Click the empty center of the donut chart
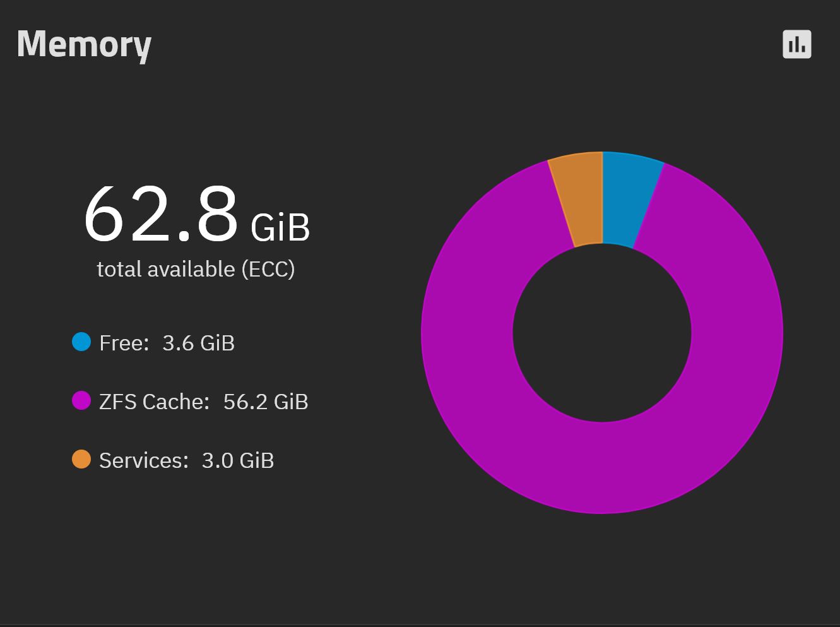The image size is (840, 627). [x=602, y=333]
